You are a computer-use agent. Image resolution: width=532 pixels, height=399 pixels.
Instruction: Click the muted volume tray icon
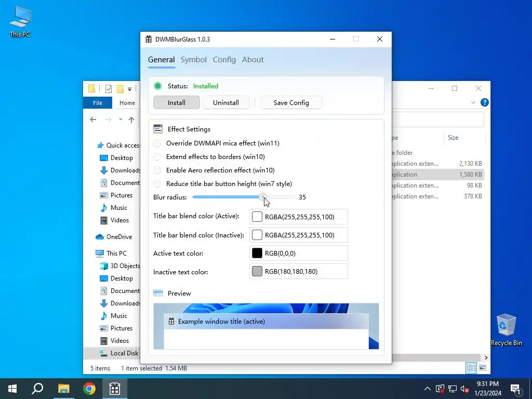pos(465,389)
